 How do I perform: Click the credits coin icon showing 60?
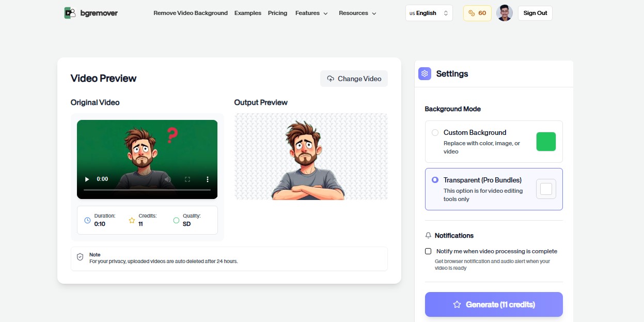(472, 13)
